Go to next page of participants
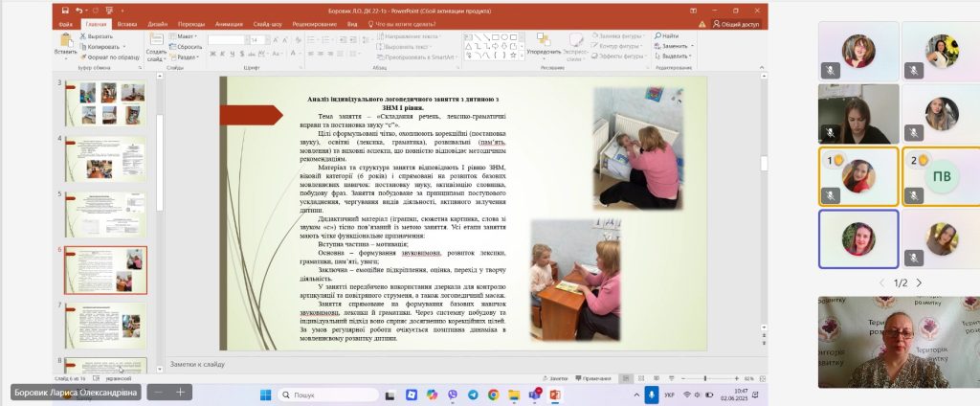 [919, 282]
